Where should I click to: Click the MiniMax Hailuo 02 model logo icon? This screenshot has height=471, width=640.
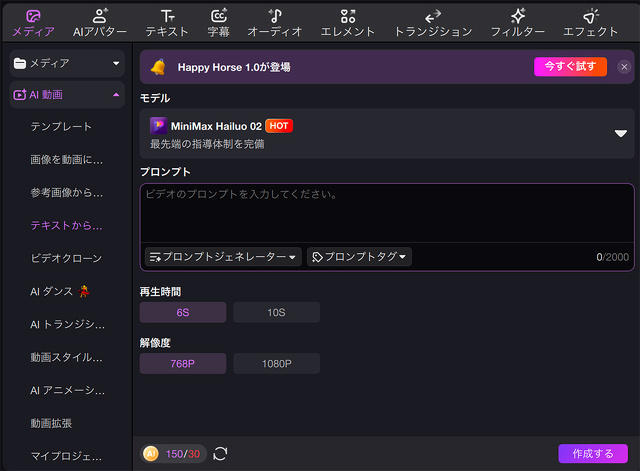[x=158, y=126]
